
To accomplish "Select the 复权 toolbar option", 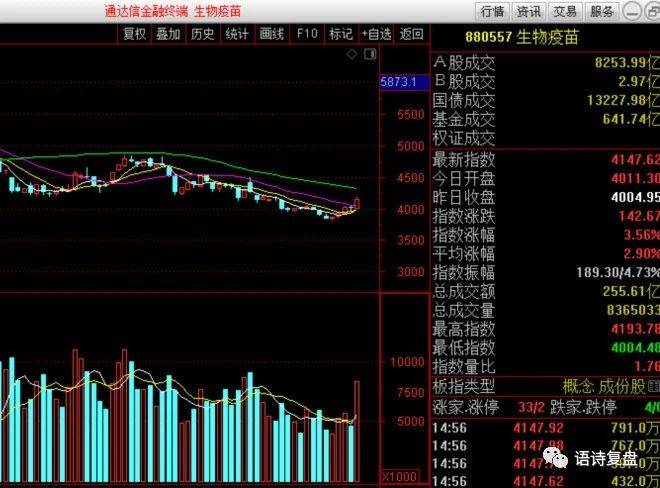I will tap(135, 34).
